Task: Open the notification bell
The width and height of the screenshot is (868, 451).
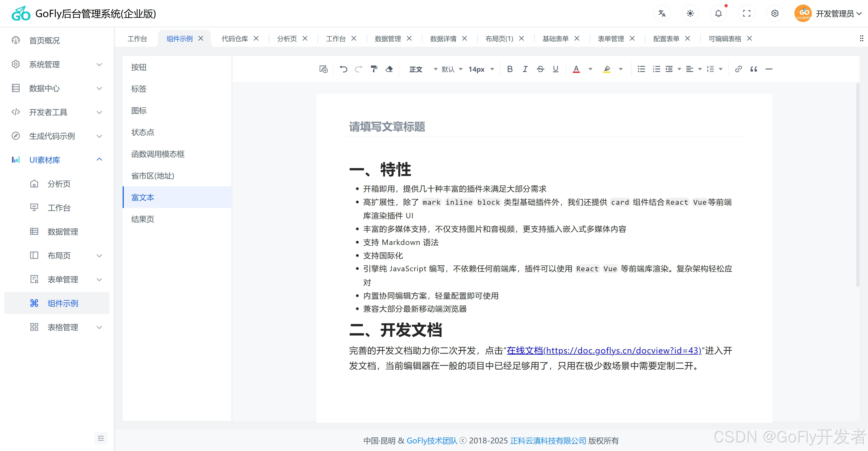Action: (x=718, y=14)
